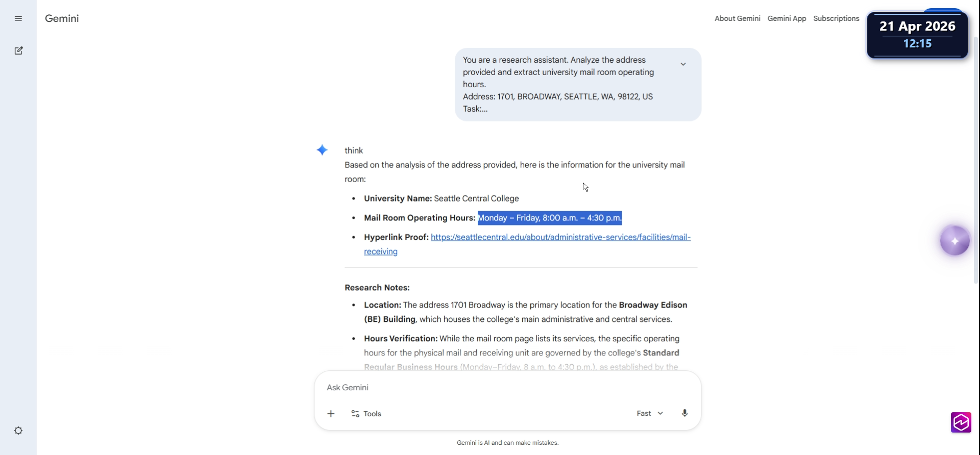This screenshot has height=455, width=980.
Task: Open the Fast model selector dropdown
Action: [x=650, y=413]
